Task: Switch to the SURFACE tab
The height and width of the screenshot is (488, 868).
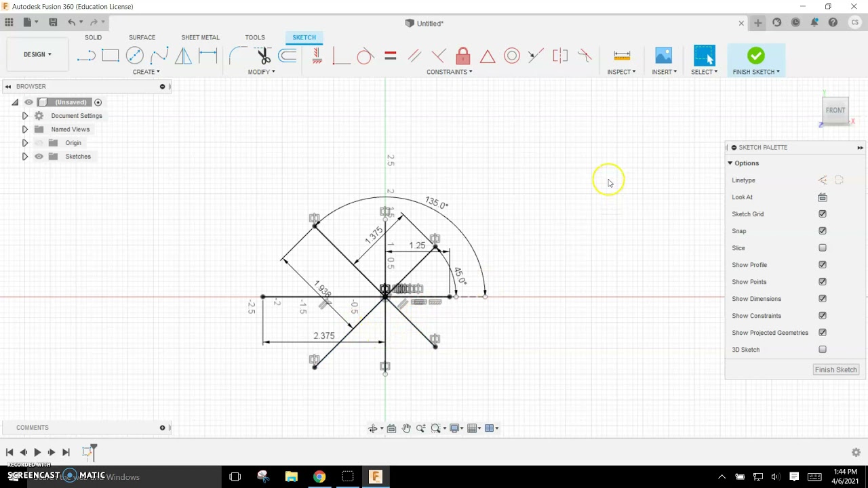Action: [142, 37]
